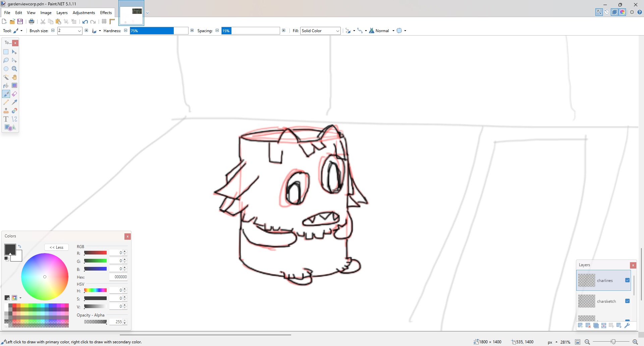Screen dimensions: 644x346
Task: Toggle pixel grid in toolbar
Action: click(104, 21)
